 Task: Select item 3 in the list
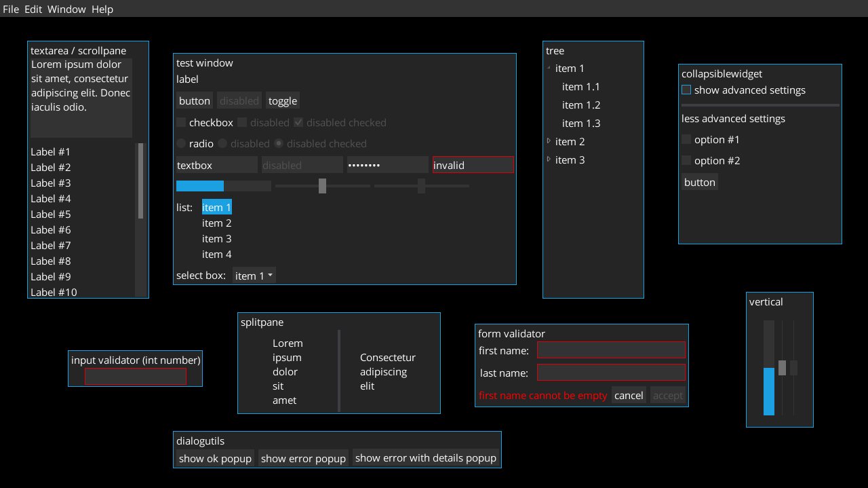tap(216, 239)
